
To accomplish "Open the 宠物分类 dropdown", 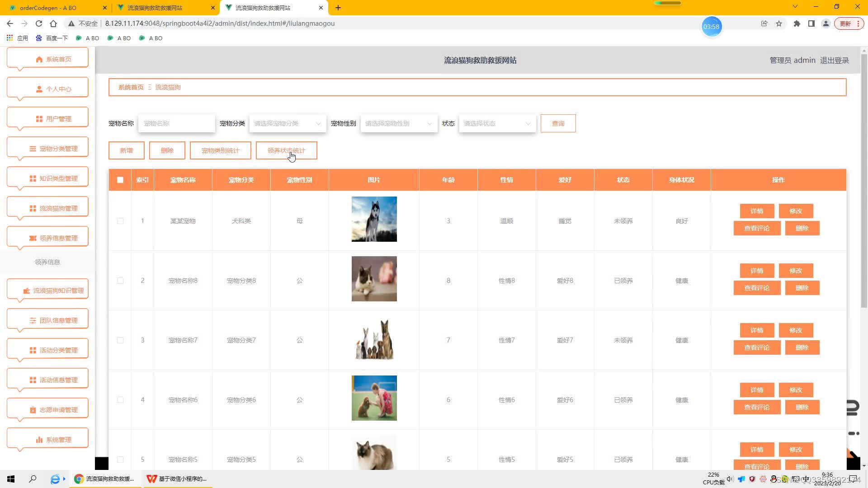I will [x=288, y=123].
